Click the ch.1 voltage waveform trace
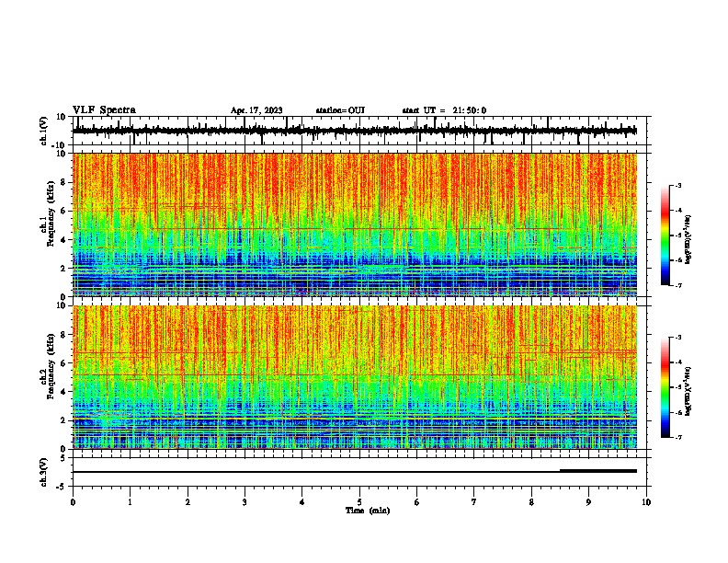The width and height of the screenshot is (728, 563). point(355,131)
